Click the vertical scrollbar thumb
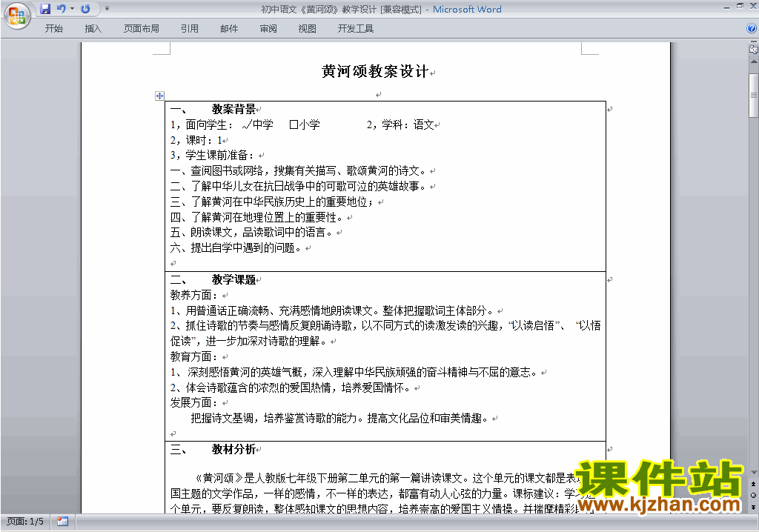The width and height of the screenshot is (759, 532). [753, 95]
